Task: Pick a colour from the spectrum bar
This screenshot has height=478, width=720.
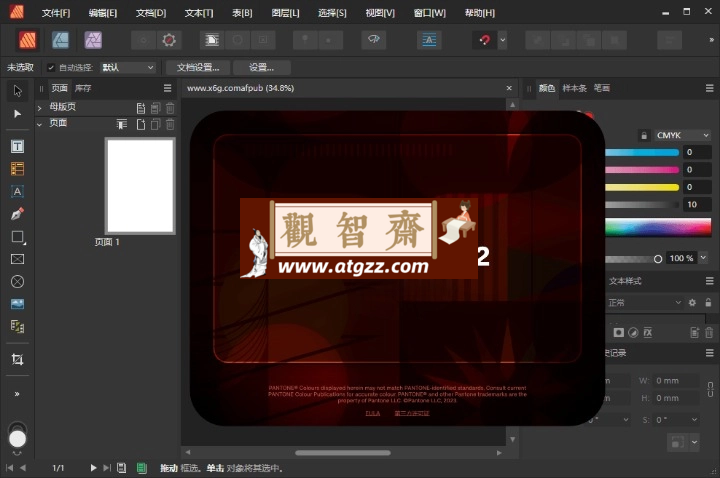Action: pyautogui.click(x=658, y=228)
